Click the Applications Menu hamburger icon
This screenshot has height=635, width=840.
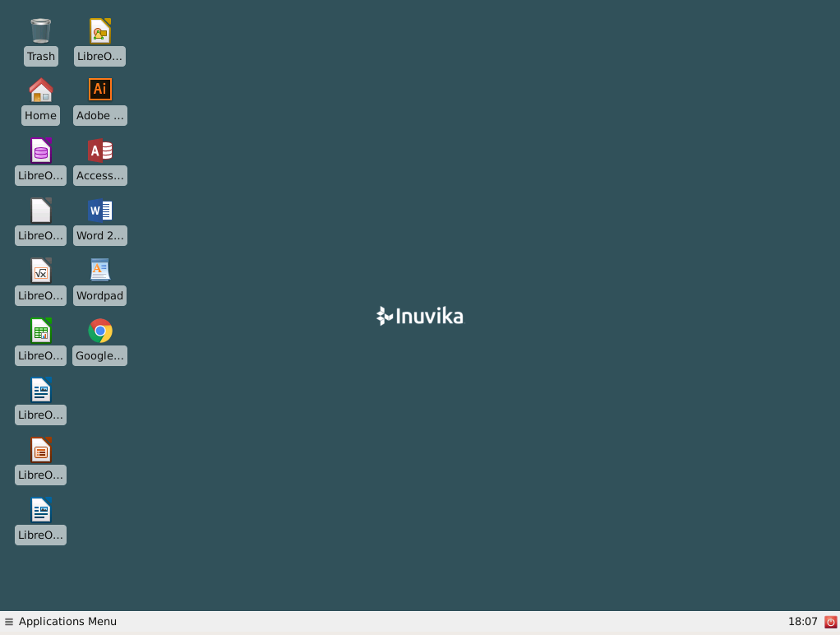point(9,621)
